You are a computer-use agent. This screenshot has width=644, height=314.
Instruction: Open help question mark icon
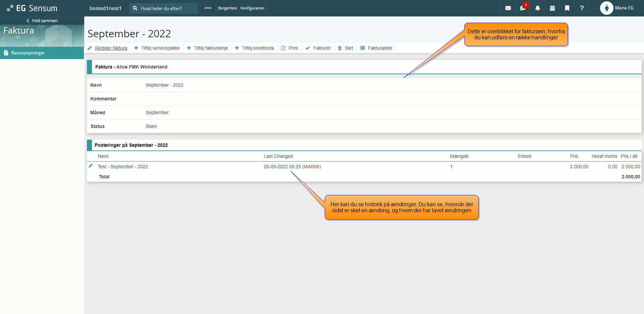click(x=582, y=8)
